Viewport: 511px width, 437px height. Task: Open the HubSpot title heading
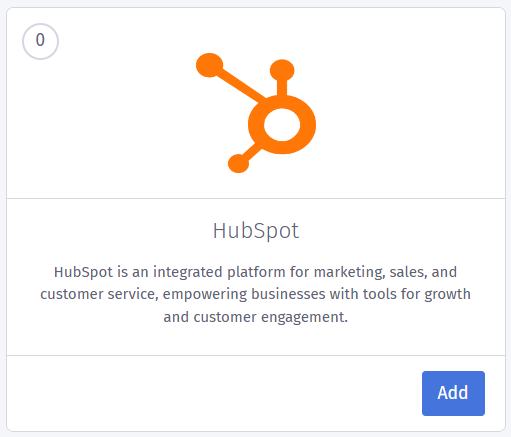click(256, 231)
